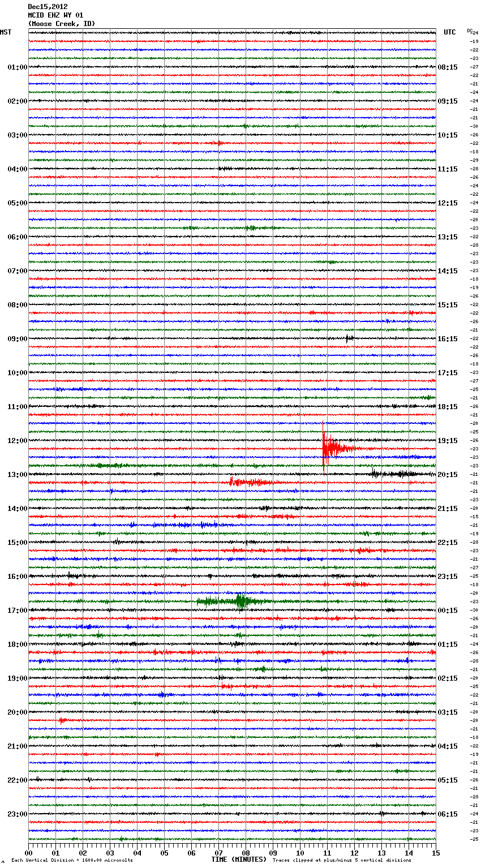This screenshot has width=481, height=868.
Task: Click the 04:15 UTC time label
Action: tap(448, 746)
